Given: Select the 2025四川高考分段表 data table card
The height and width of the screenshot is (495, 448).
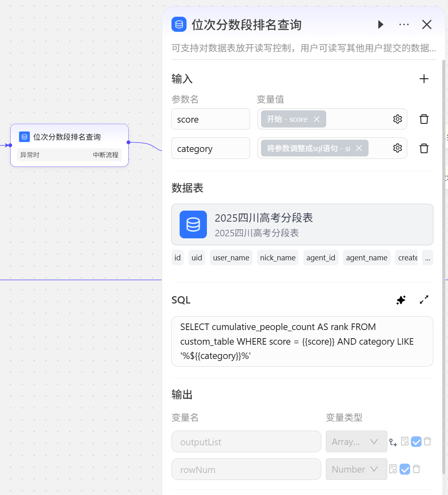Looking at the screenshot, I should [x=302, y=224].
